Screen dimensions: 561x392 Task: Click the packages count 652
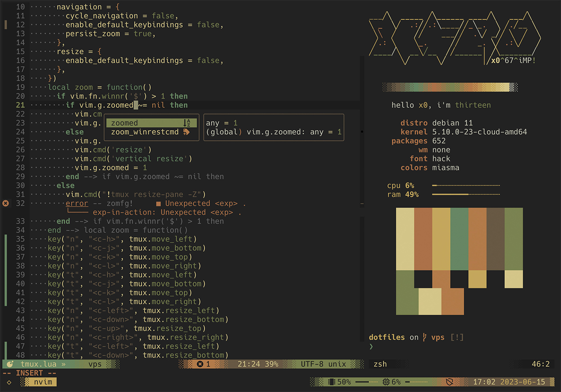point(439,141)
